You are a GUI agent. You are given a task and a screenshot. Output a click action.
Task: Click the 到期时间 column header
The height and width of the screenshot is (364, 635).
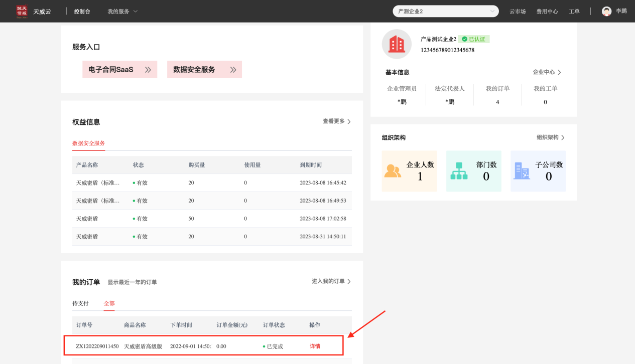311,165
